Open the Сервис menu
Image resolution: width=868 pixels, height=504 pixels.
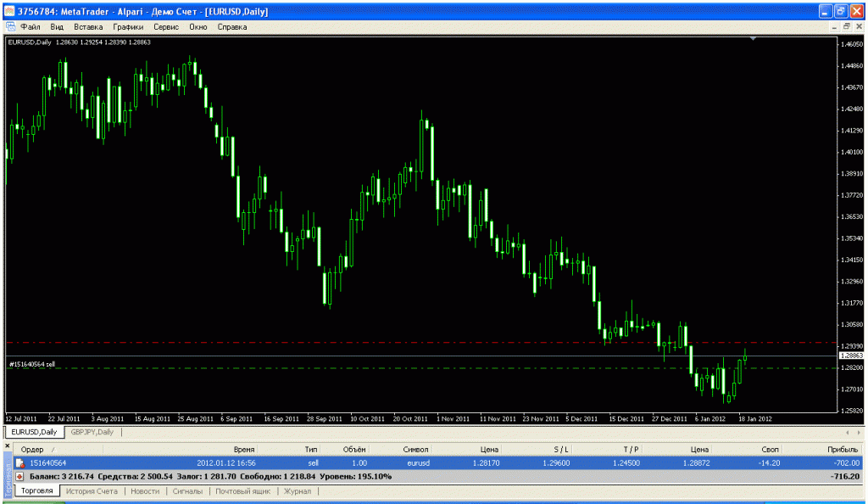click(x=166, y=27)
